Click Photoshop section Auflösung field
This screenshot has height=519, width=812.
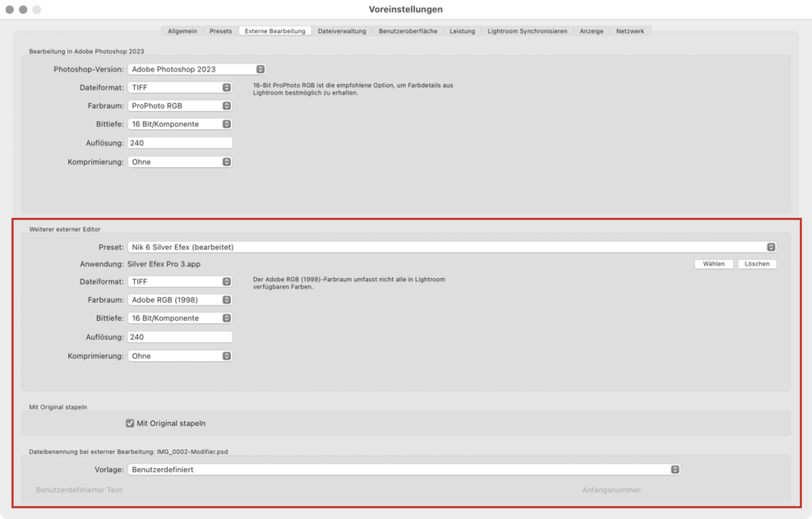(x=180, y=143)
